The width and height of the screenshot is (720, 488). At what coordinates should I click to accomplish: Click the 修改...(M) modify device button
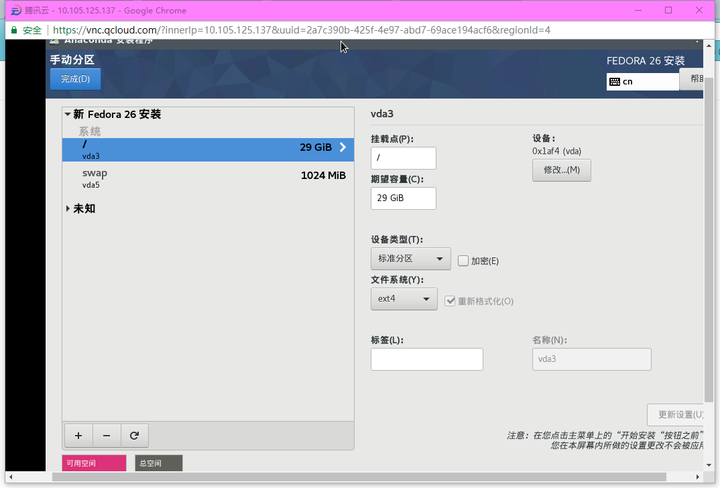[x=561, y=171]
